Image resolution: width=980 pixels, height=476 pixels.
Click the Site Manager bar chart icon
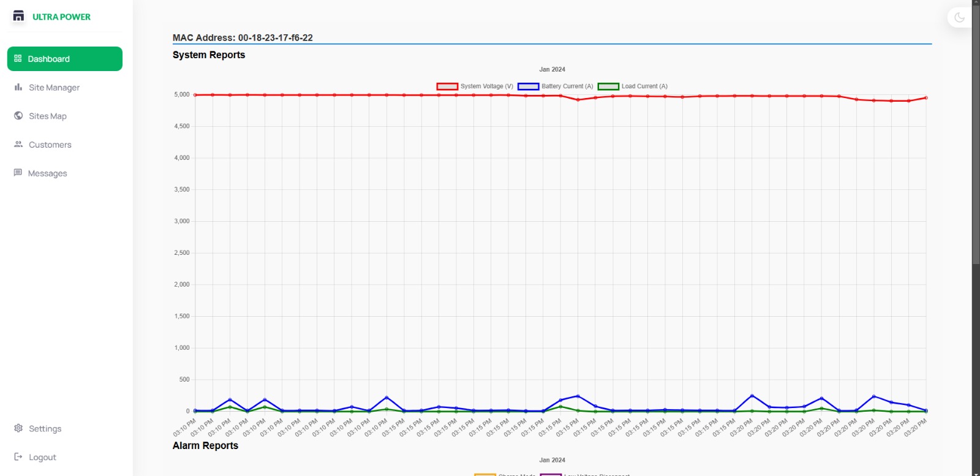coord(18,88)
